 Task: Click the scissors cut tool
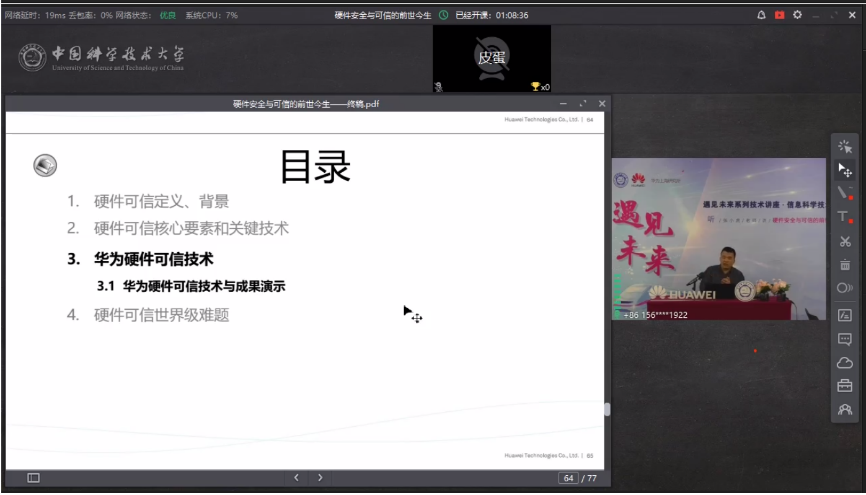pos(844,241)
